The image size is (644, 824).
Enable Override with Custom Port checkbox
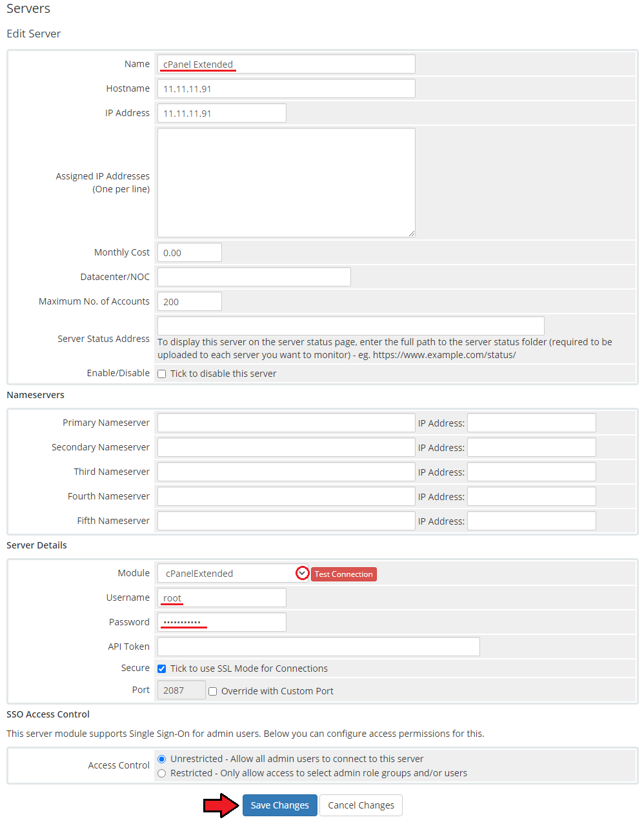pyautogui.click(x=212, y=691)
